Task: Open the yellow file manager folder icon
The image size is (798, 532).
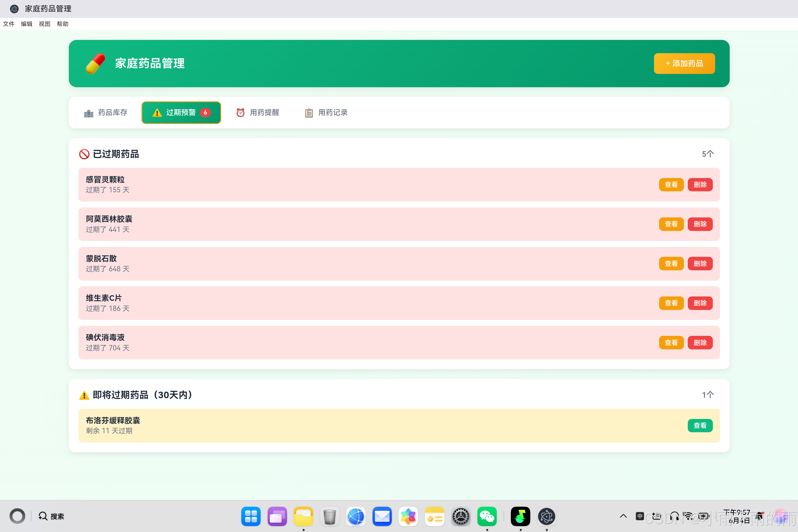Action: pyautogui.click(x=303, y=516)
